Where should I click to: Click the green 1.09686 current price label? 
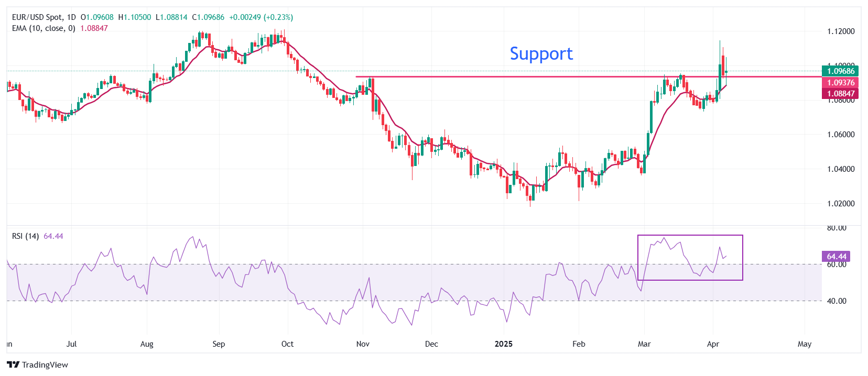pyautogui.click(x=840, y=71)
